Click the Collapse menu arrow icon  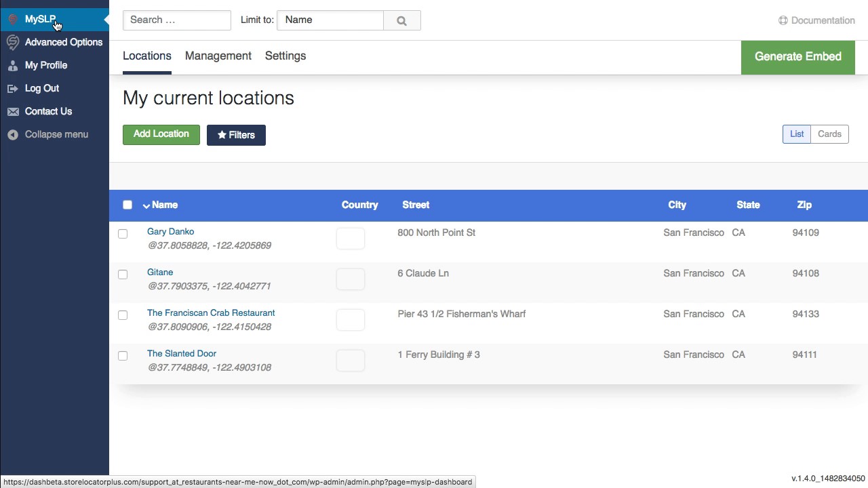[12, 134]
